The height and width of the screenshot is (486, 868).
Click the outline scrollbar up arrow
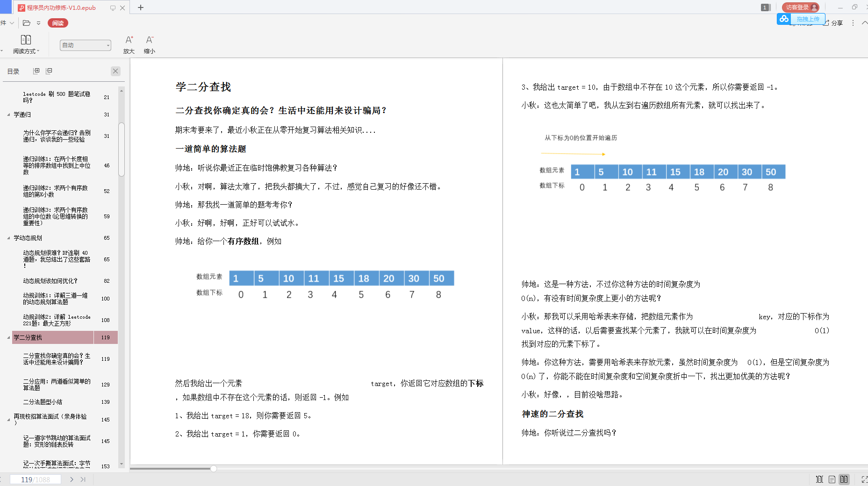122,90
